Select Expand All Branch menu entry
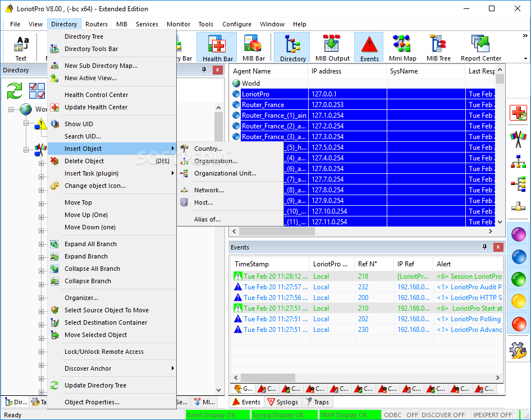531x420 pixels. tap(112, 244)
